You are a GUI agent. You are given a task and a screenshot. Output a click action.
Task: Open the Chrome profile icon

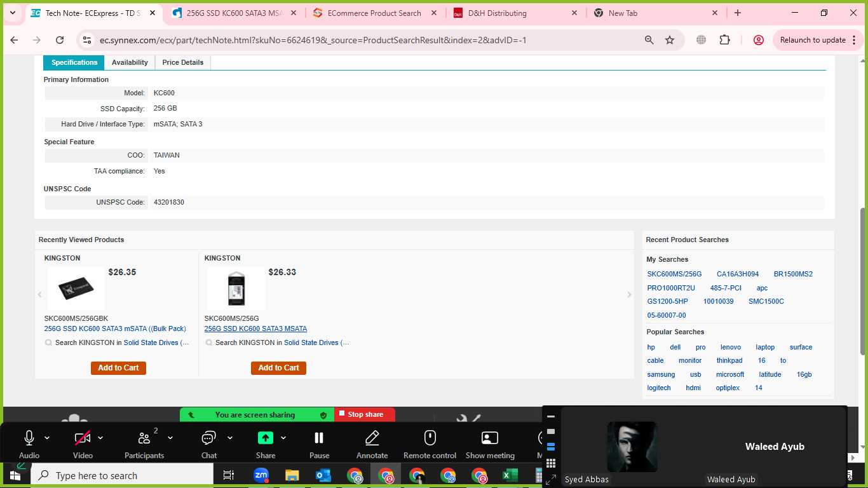pyautogui.click(x=758, y=40)
